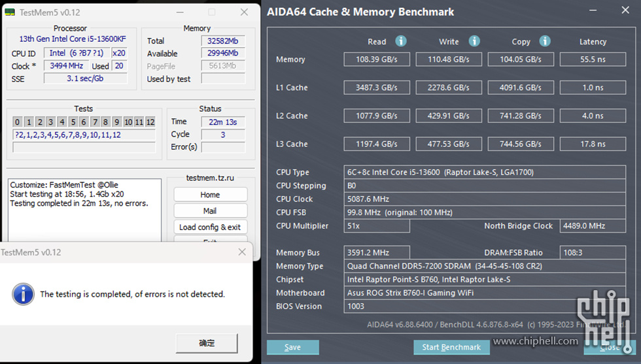
Task: Confirm the dialog with the 确定 button
Action: [x=207, y=343]
